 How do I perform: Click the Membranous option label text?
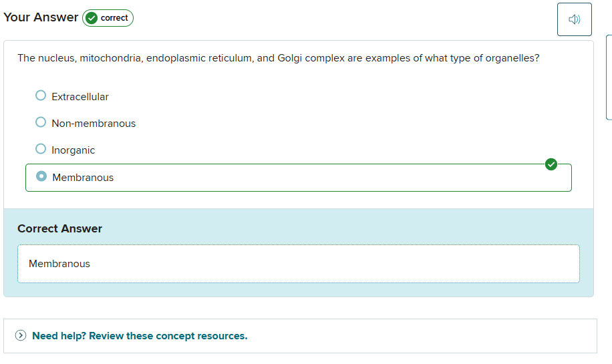click(x=83, y=178)
